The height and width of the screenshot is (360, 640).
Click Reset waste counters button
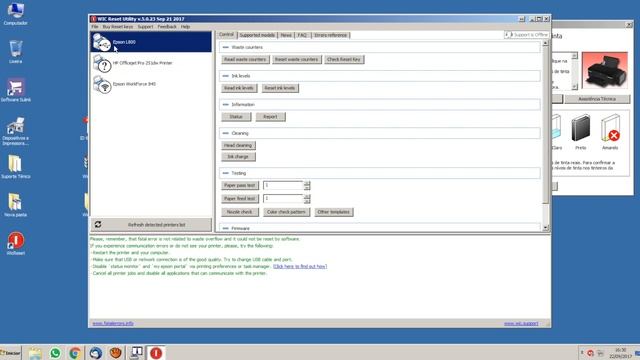296,60
